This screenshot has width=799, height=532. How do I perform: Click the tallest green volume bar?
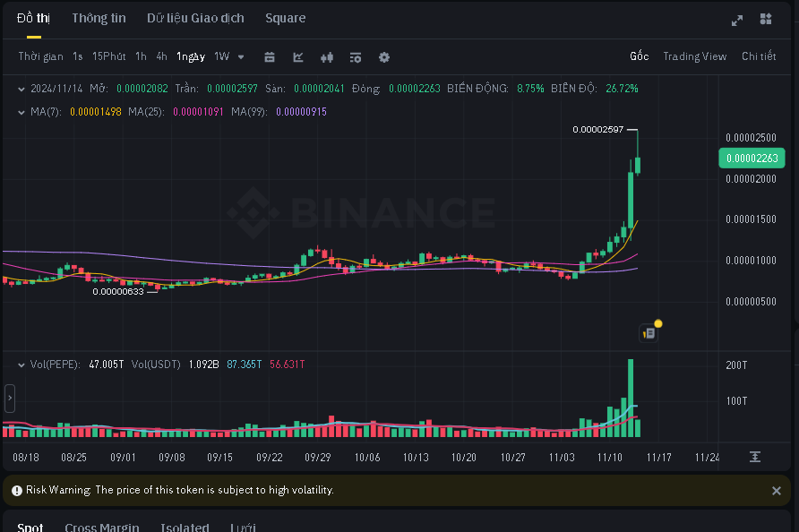point(631,398)
